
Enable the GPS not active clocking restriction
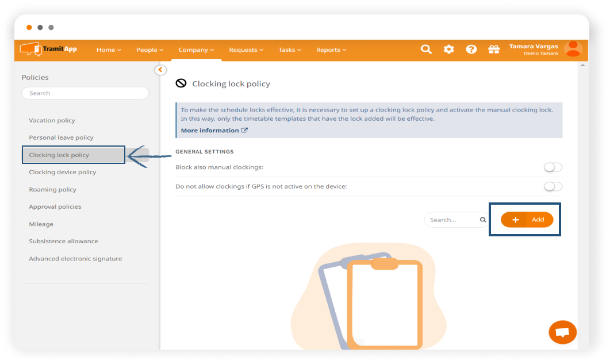tap(553, 186)
